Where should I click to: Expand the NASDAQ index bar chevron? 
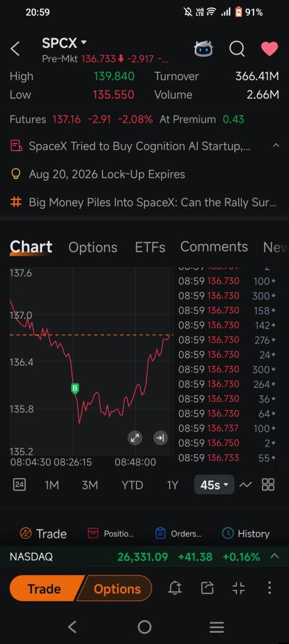tap(274, 557)
